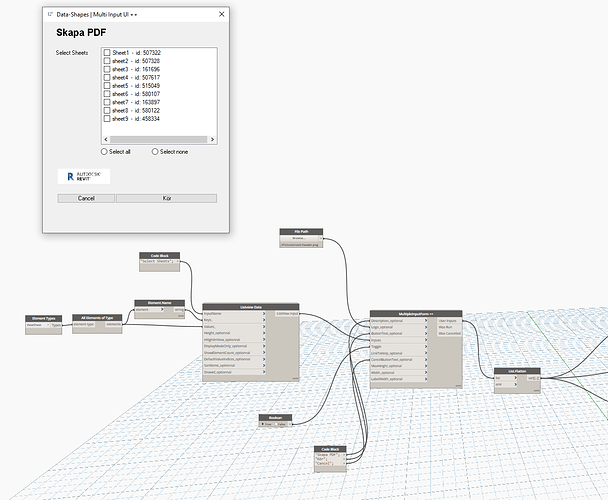The height and width of the screenshot is (500, 608).
Task: Click ButtonText_optional port on MultipleInputForm node
Action: [x=399, y=334]
